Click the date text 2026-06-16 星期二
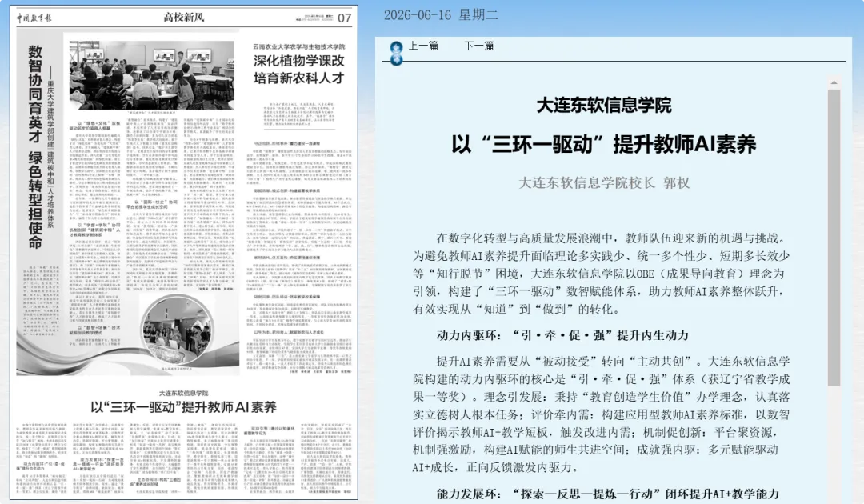The height and width of the screenshot is (504, 864). coord(441,15)
